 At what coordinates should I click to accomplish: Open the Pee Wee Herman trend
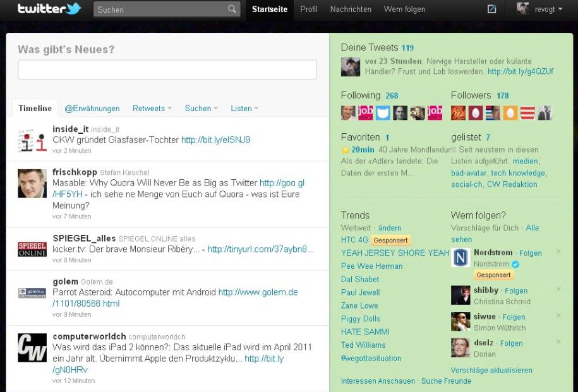371,266
